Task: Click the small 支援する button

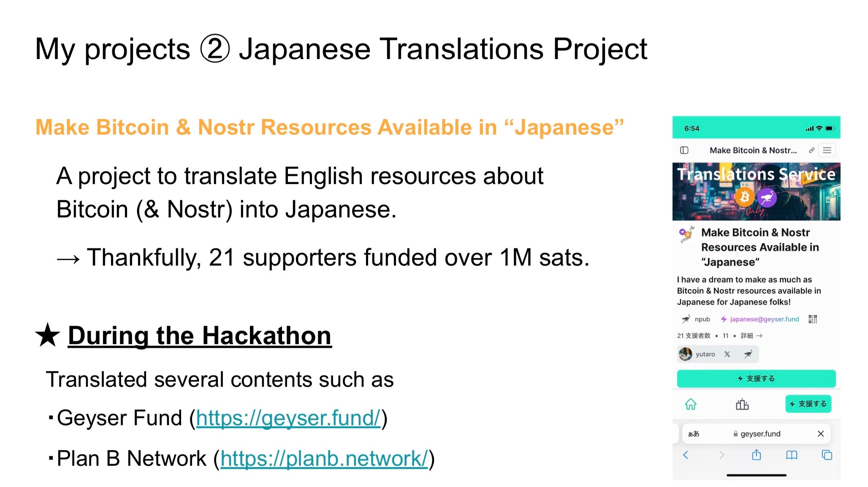Action: [x=808, y=404]
